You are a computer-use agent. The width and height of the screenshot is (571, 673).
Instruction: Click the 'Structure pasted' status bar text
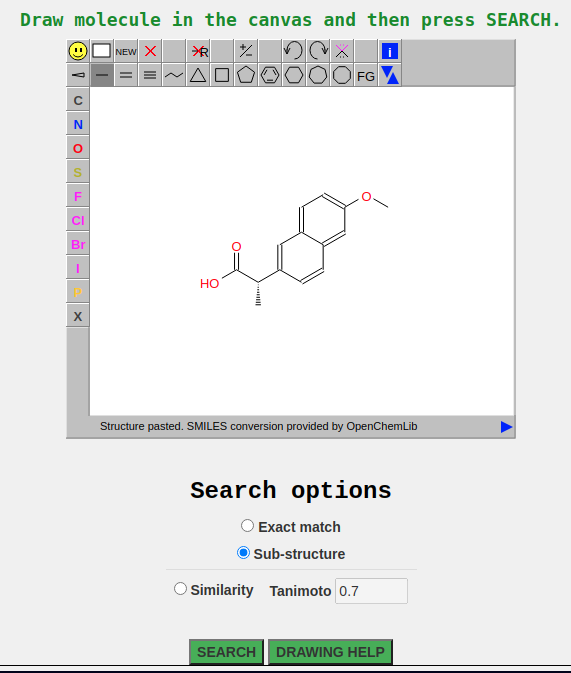click(258, 426)
